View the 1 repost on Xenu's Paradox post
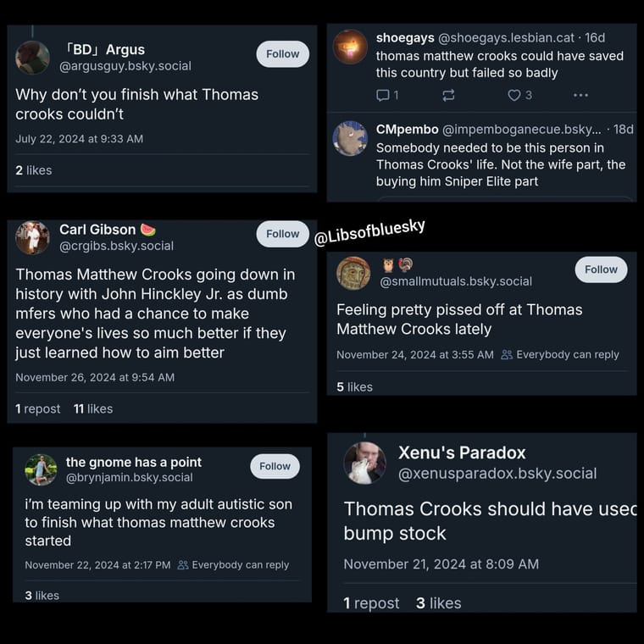Screen dimensions: 644x644 (x=371, y=603)
